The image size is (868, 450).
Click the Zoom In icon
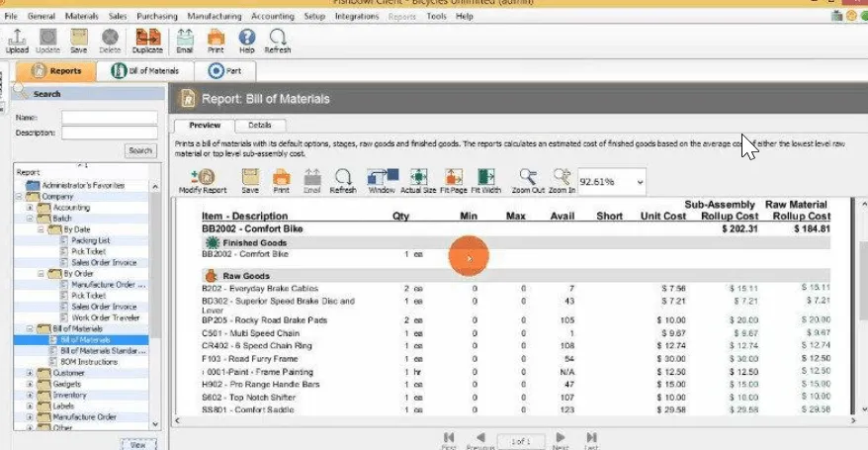(x=562, y=181)
